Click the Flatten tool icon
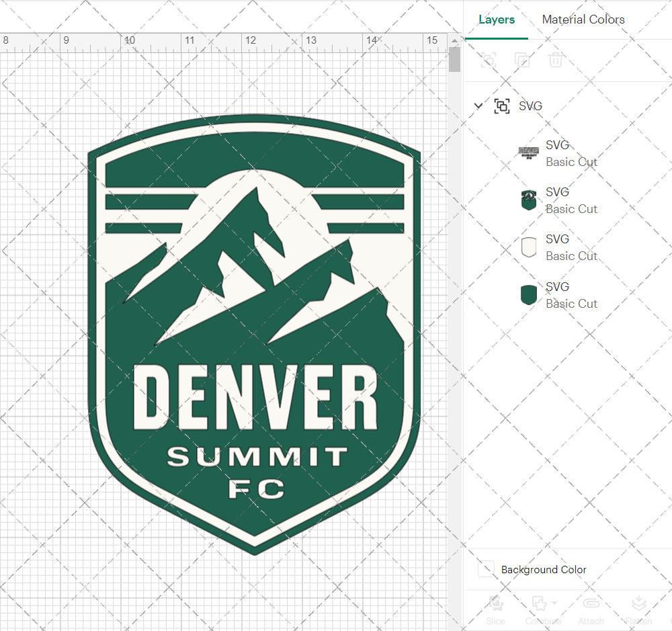 click(638, 603)
